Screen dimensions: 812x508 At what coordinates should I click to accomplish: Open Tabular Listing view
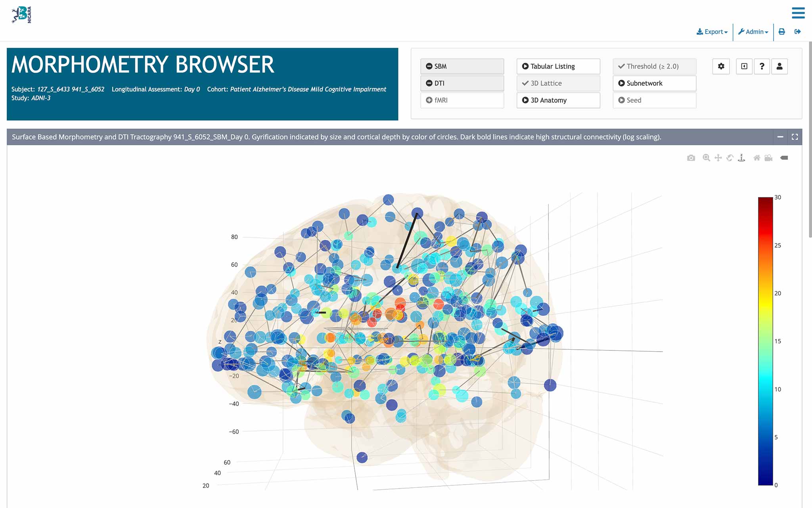click(558, 66)
